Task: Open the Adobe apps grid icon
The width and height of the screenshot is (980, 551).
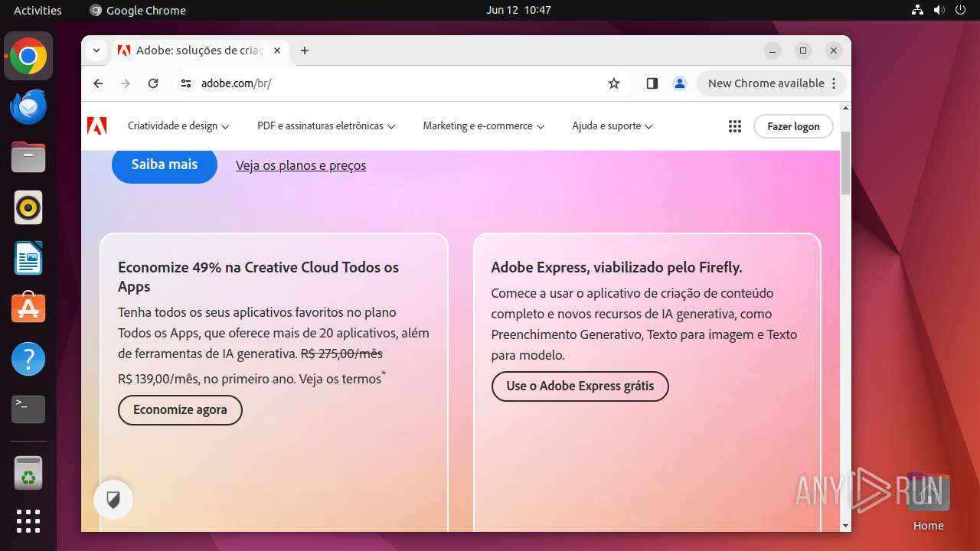Action: pyautogui.click(x=735, y=126)
